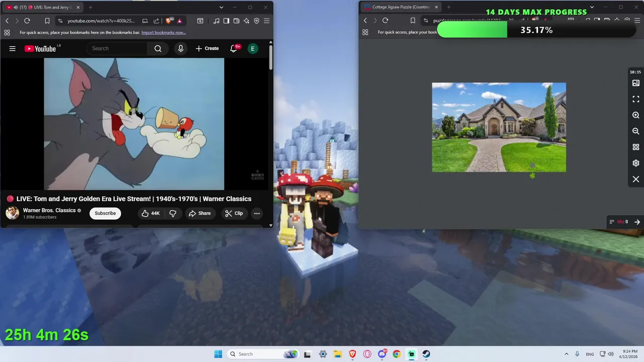This screenshot has height=362, width=644.
Task: Open the playlist music note icon in YouTube window
Action: [x=216, y=21]
